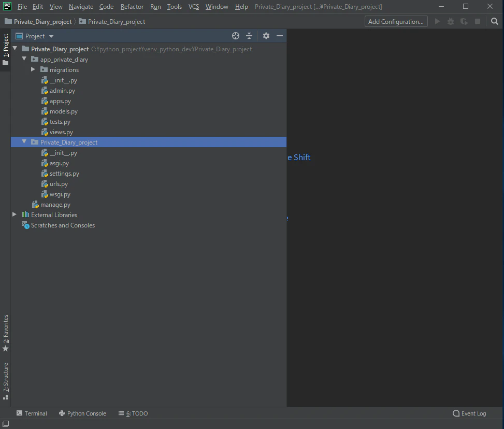Open the 6: TODO tool window
Screen dimensions: 504x429
(133, 413)
